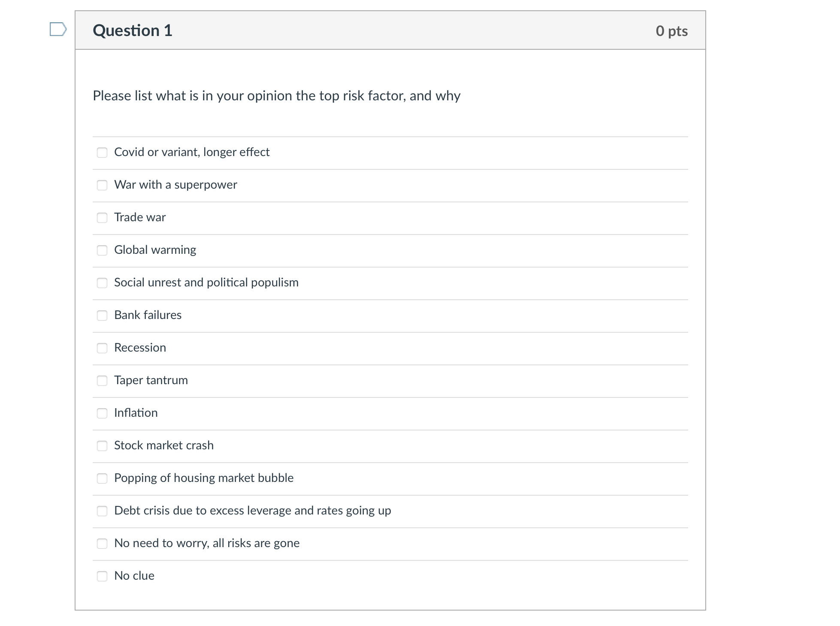Select "War with a superpower" checkbox
This screenshot has width=840, height=626.
point(102,185)
